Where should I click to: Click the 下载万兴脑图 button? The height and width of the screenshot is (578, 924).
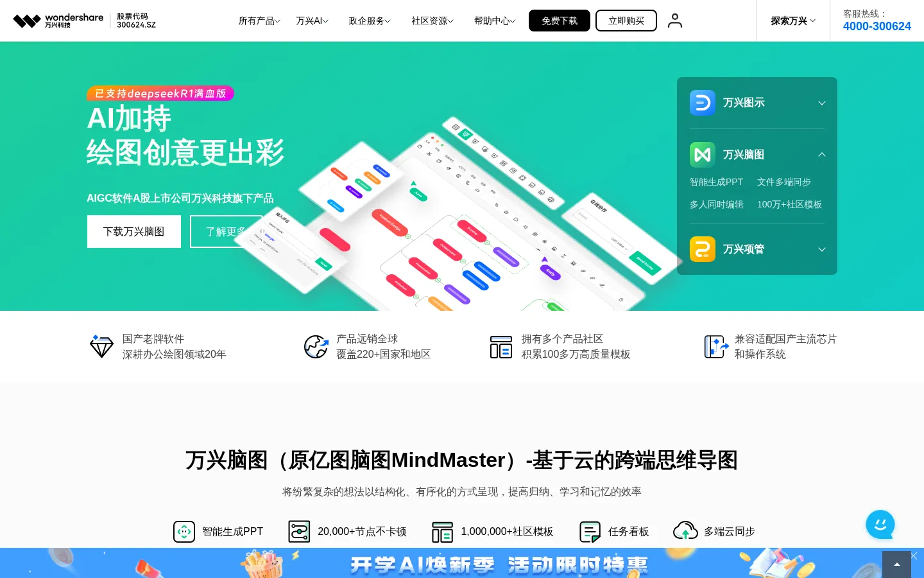(134, 231)
